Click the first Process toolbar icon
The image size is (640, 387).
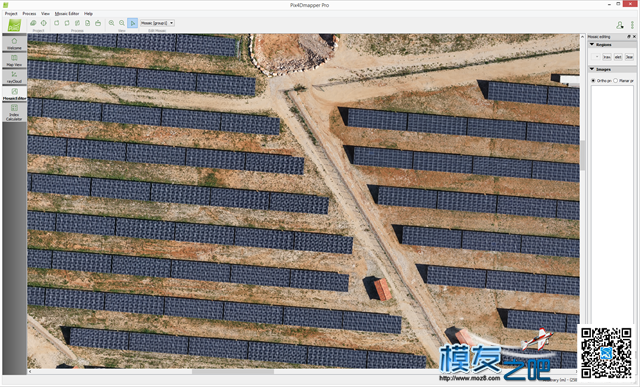[x=57, y=23]
